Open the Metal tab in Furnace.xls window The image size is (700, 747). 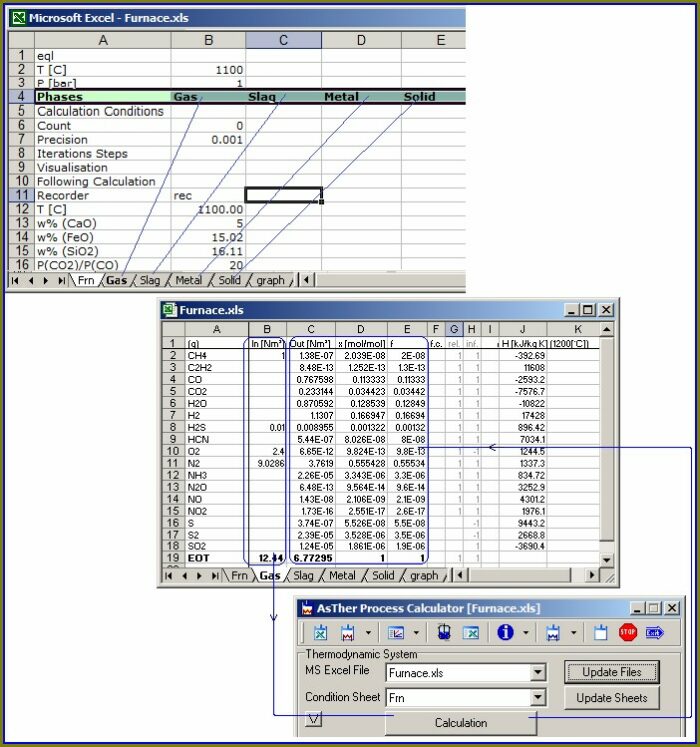pos(342,575)
